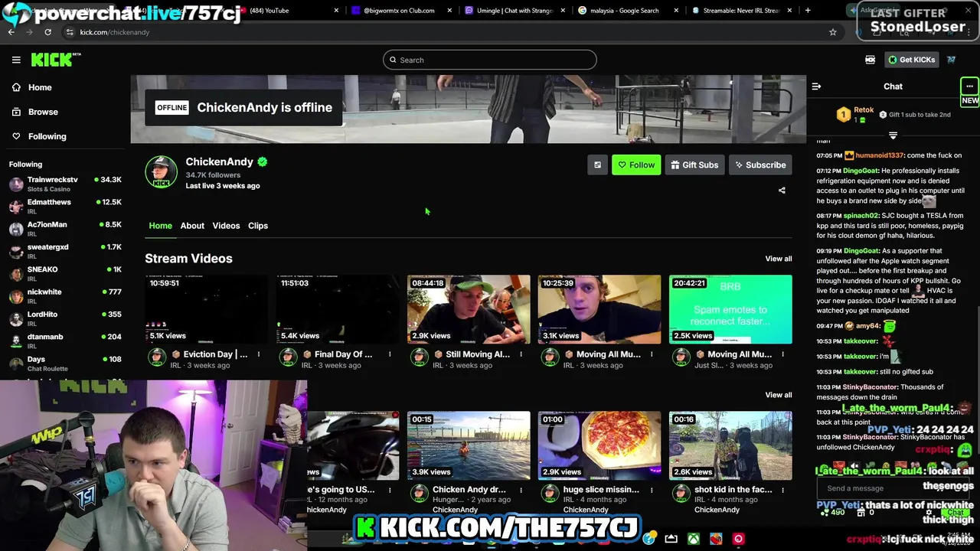The image size is (980, 551).
Task: Open the hamburger sidebar menu
Action: (x=16, y=60)
